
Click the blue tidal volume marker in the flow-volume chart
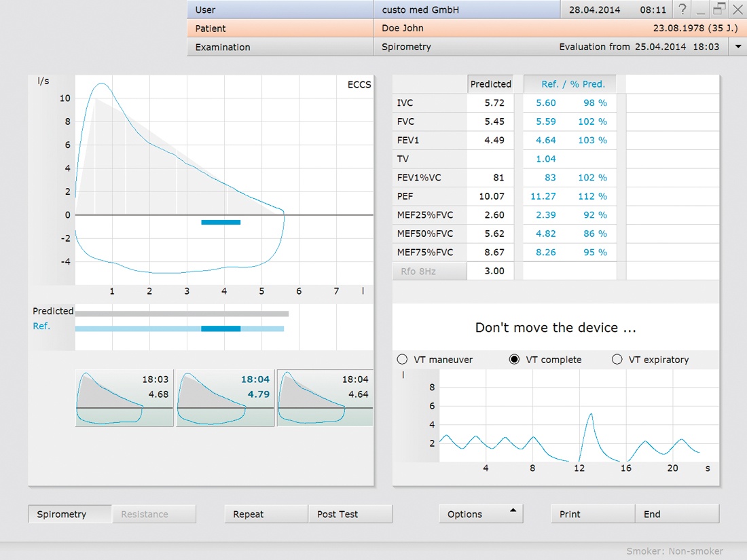click(221, 223)
